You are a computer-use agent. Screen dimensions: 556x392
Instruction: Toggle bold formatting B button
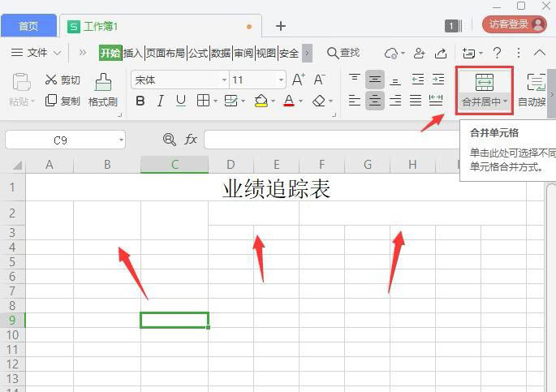(140, 101)
